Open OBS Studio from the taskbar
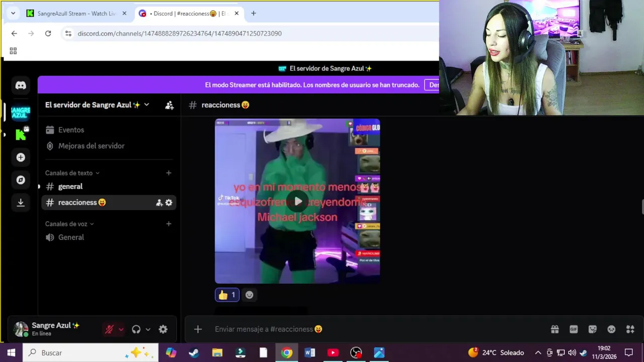The image size is (644, 362). 356,352
